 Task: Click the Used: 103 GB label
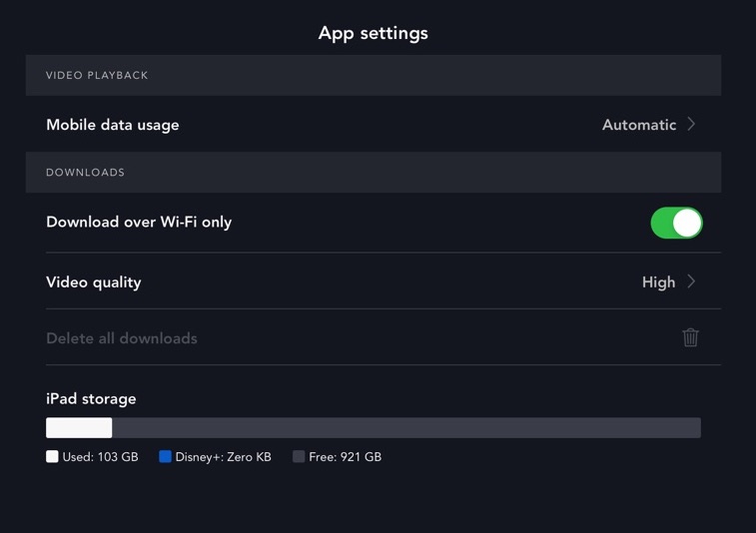pos(100,457)
